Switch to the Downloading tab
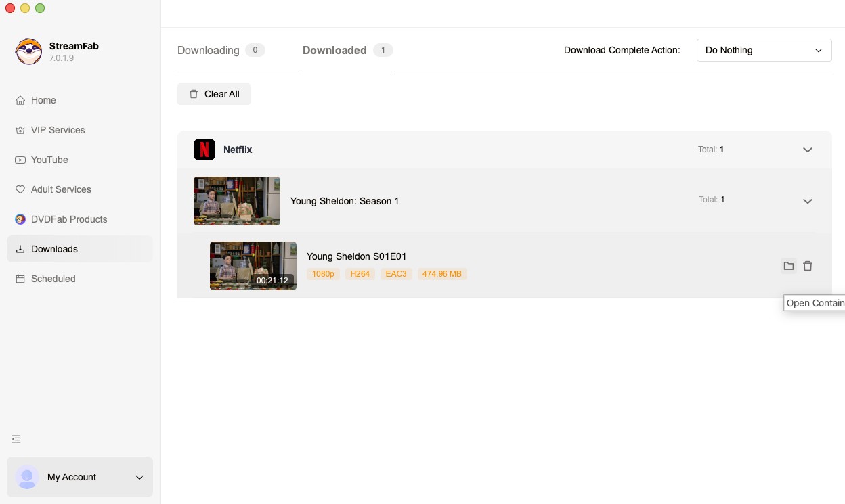 (209, 50)
